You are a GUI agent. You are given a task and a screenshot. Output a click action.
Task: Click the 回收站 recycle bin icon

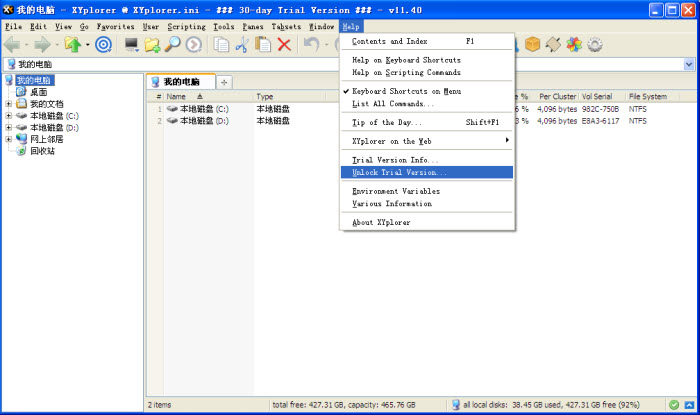[x=21, y=151]
